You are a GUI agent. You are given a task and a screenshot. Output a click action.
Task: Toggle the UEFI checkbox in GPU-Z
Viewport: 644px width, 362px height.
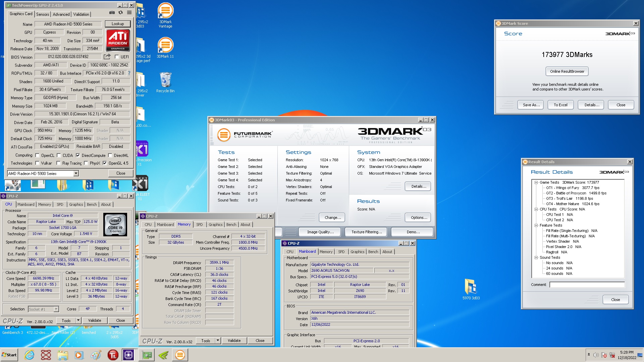(x=117, y=57)
